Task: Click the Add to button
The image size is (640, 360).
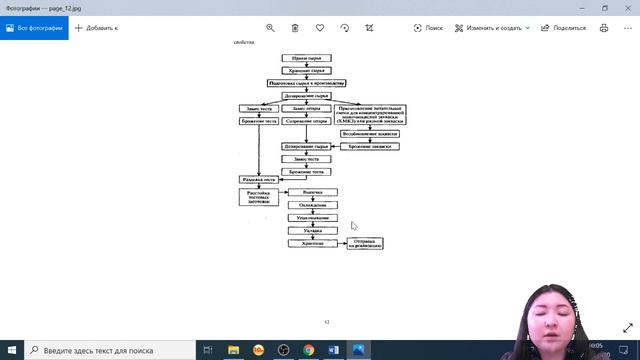Action: [x=96, y=28]
